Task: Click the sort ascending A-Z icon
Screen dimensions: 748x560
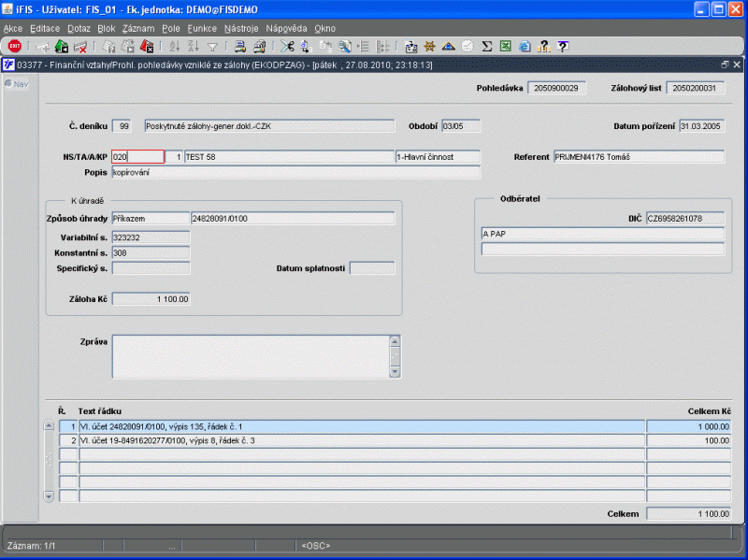Action: tap(175, 46)
